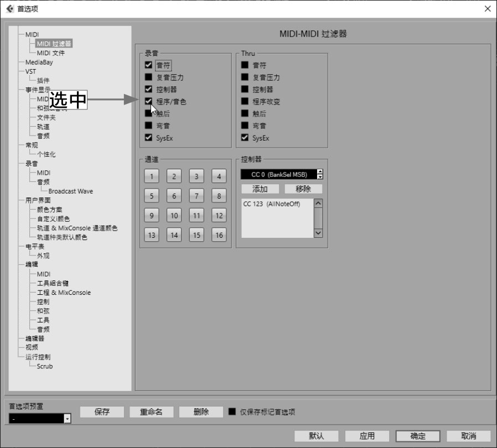497x448 pixels.
Task: Click the 默认 defaults button
Action: (316, 436)
